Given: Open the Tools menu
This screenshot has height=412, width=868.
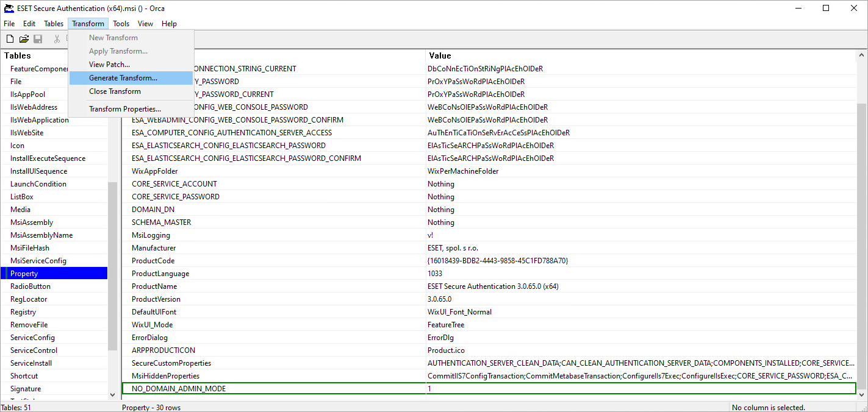Looking at the screenshot, I should click(x=121, y=24).
